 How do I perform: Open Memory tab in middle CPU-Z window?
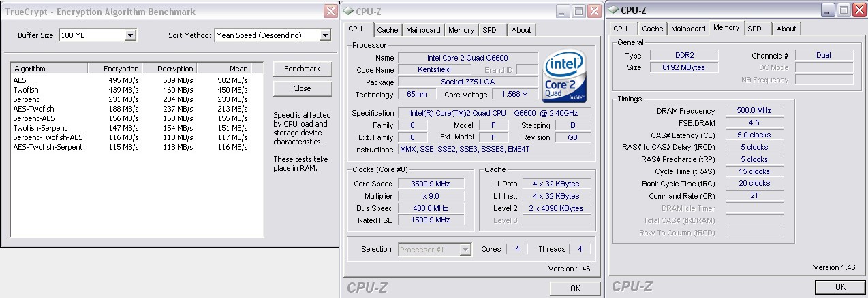click(461, 30)
